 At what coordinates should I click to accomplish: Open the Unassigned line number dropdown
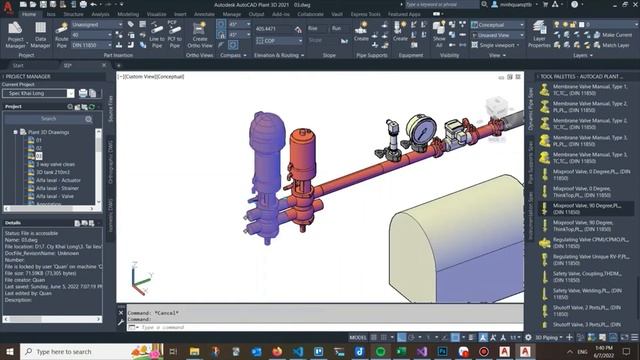(97, 24)
